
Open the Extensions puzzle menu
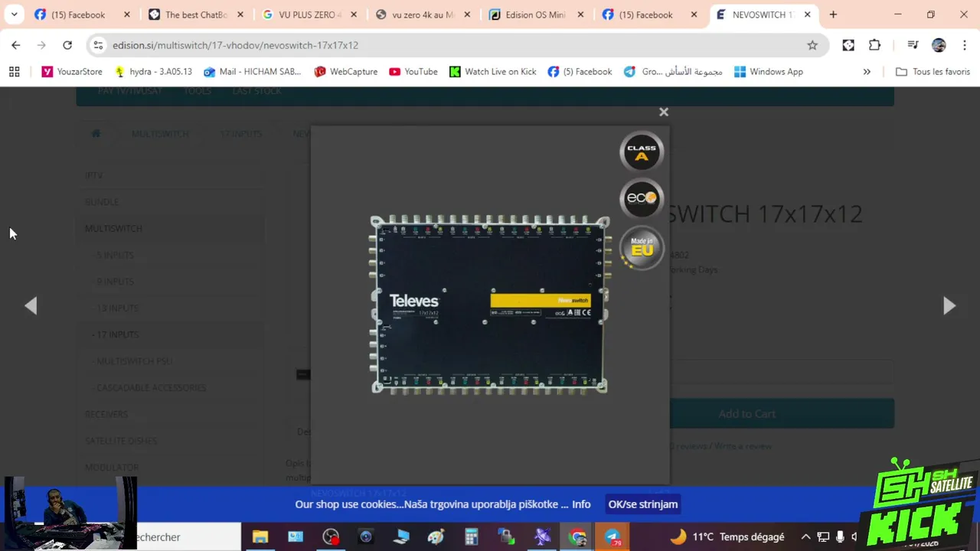click(874, 45)
